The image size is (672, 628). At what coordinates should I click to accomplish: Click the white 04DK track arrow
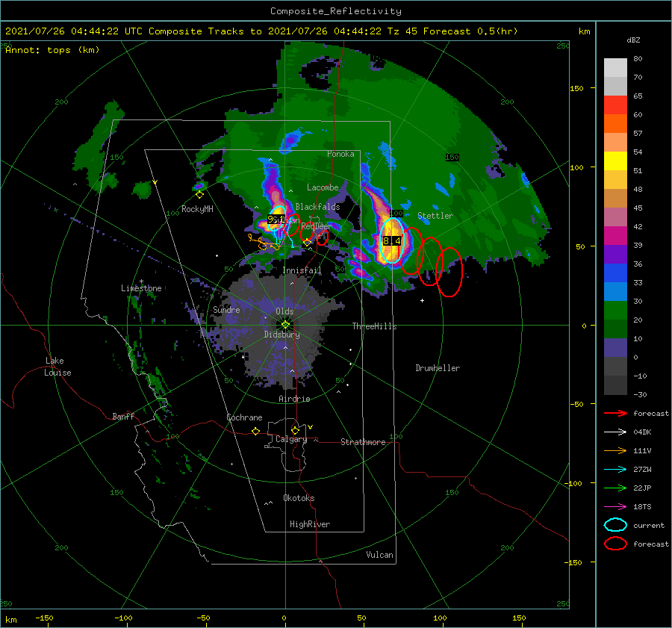pyautogui.click(x=615, y=432)
